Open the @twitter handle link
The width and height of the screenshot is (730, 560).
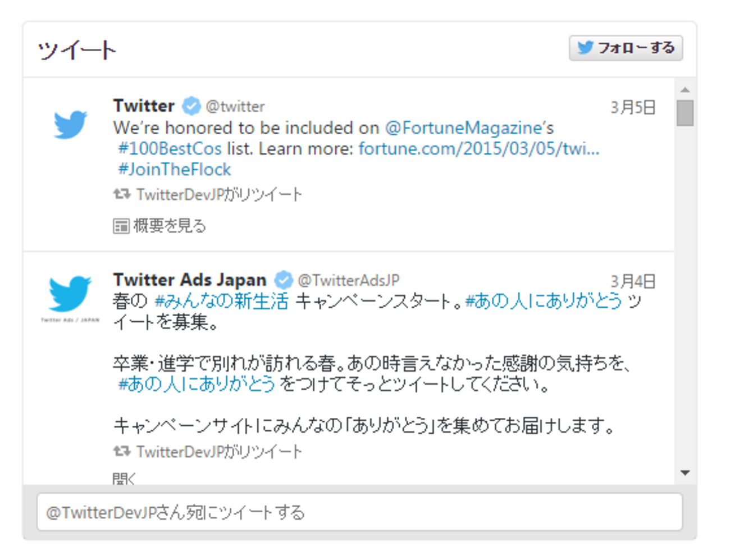coord(235,106)
